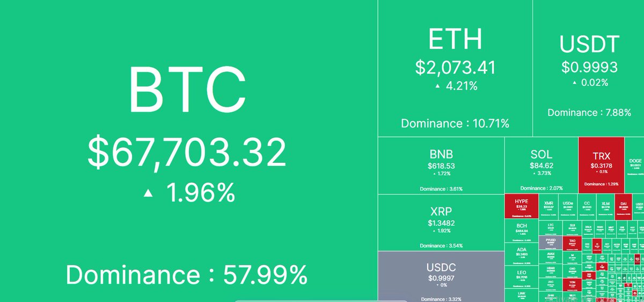Click the XLM tile
Viewport: 644px width, 302px height.
tap(605, 206)
